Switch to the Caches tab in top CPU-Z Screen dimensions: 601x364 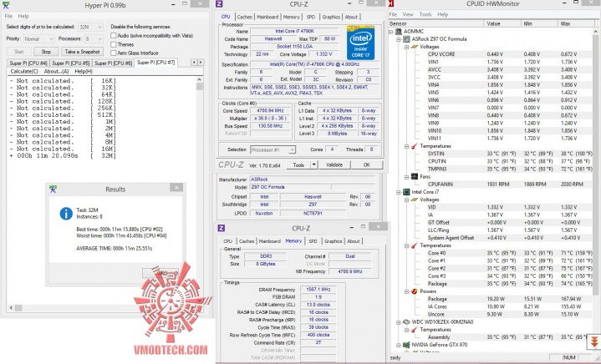(245, 18)
